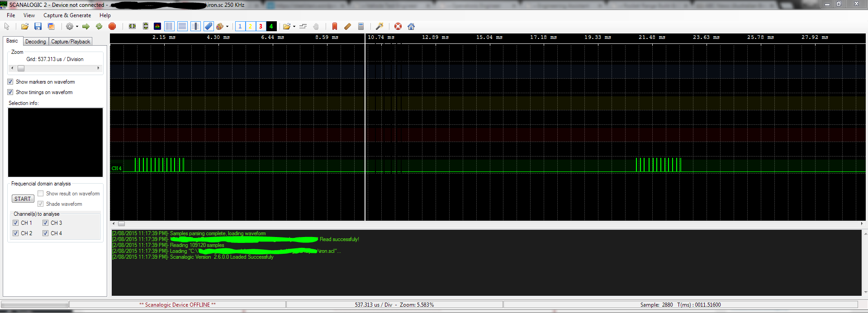868x313 pixels.
Task: Toggle Show timings on waveform checkbox
Action: tap(10, 92)
